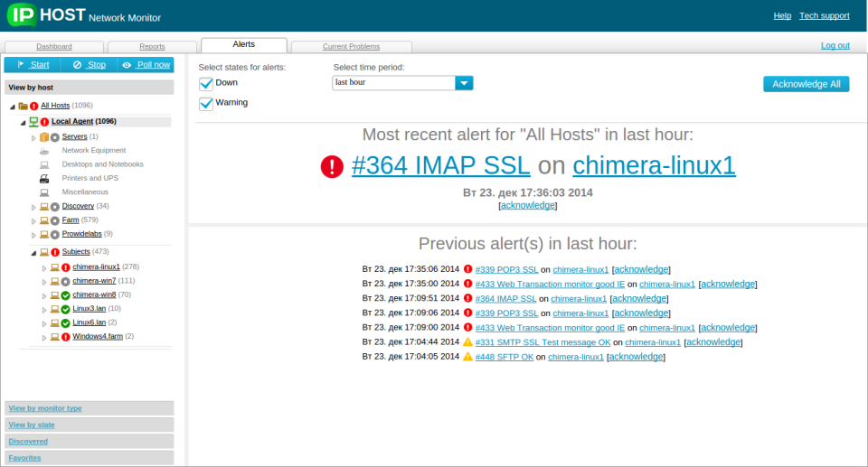Viewport: 868px width, 467px height.
Task: Click the grey state icon beside Farm
Action: pyautogui.click(x=55, y=220)
